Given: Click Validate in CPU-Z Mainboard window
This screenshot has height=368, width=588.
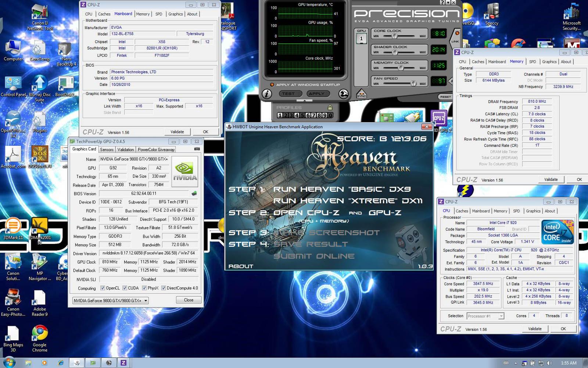Looking at the screenshot, I should [x=177, y=132].
